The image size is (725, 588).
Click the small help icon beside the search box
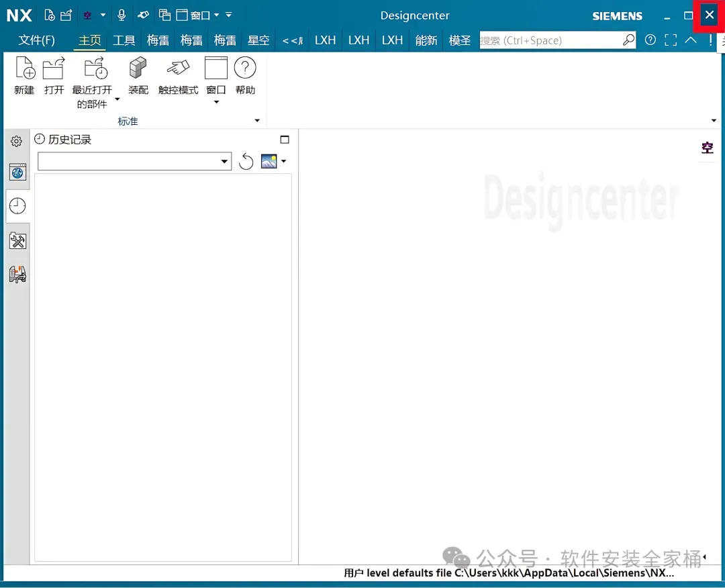pos(650,40)
